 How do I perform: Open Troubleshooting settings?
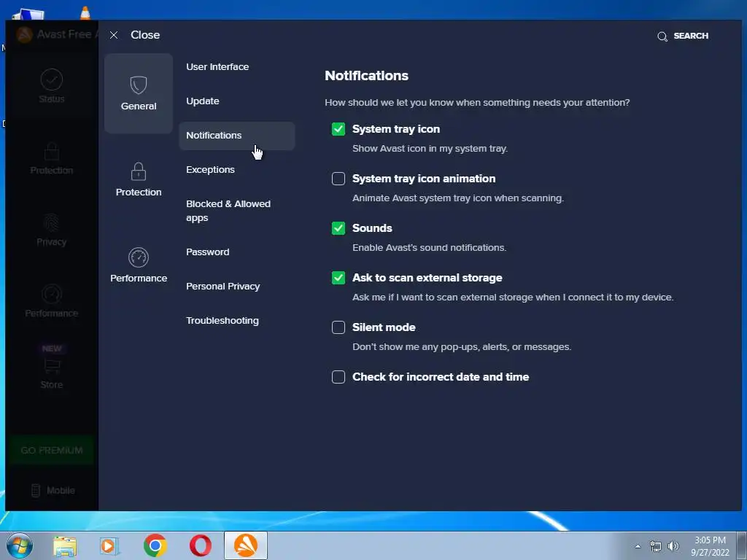click(x=222, y=321)
